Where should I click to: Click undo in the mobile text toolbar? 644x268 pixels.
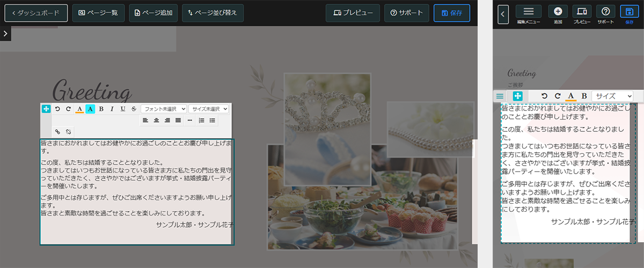[x=544, y=96]
